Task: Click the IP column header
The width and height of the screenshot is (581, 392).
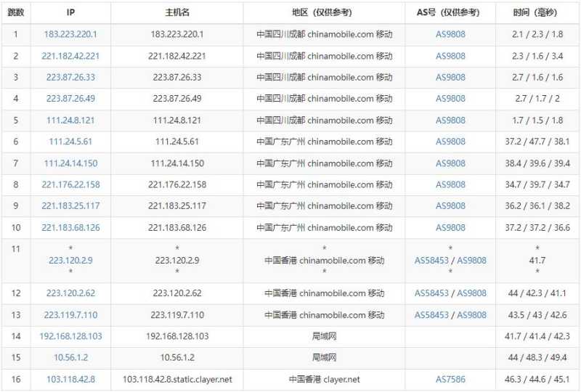Action: coord(70,12)
